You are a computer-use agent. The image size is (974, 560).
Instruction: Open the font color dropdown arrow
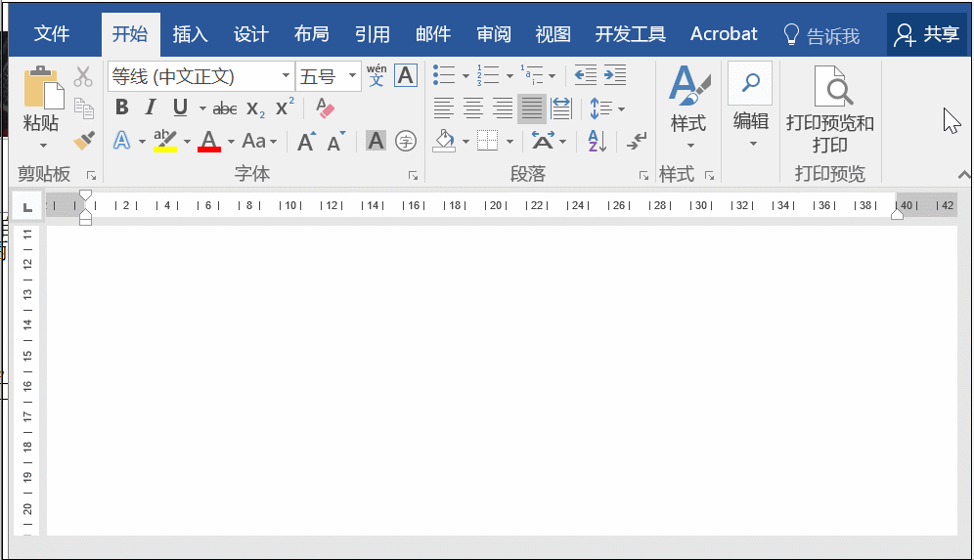(x=231, y=142)
